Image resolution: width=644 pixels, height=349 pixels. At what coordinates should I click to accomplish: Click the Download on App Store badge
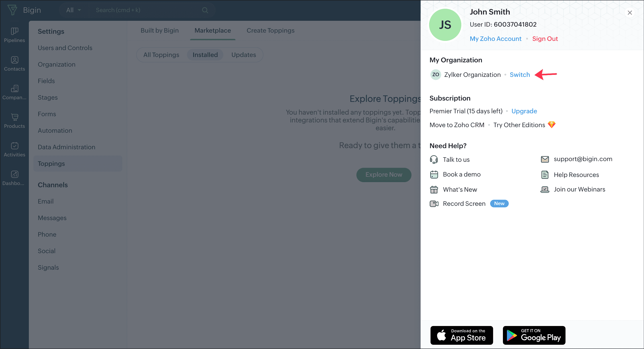[461, 335]
